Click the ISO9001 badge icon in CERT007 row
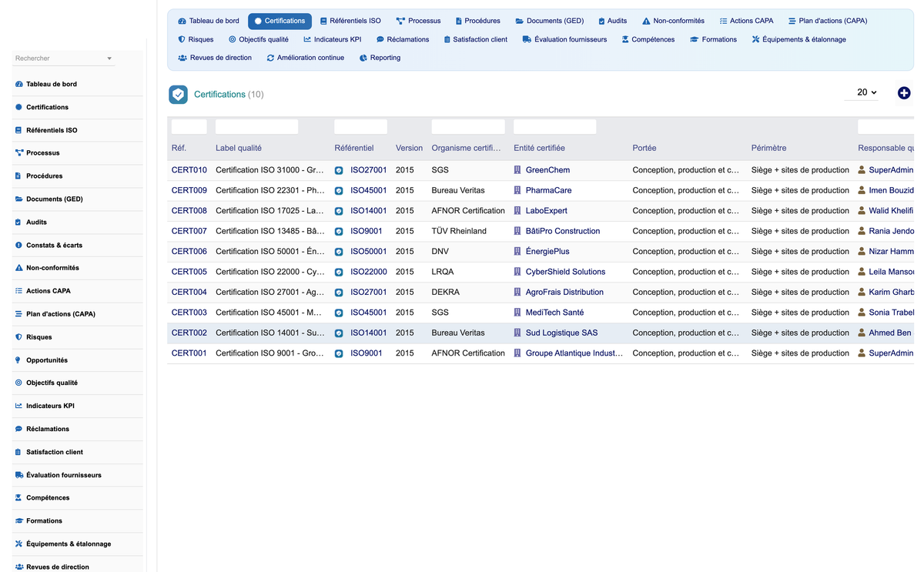Viewport: 924px width, 572px height. click(x=339, y=231)
